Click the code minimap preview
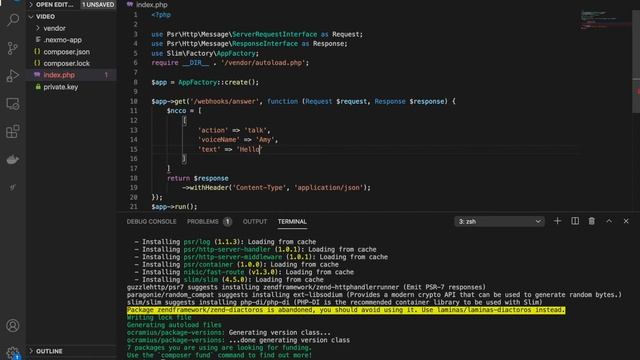Image resolution: width=640 pixels, height=360 pixels. (606, 20)
